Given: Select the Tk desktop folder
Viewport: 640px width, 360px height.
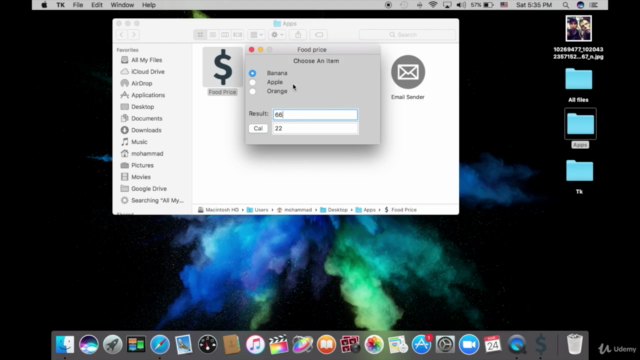Looking at the screenshot, I should pyautogui.click(x=580, y=171).
